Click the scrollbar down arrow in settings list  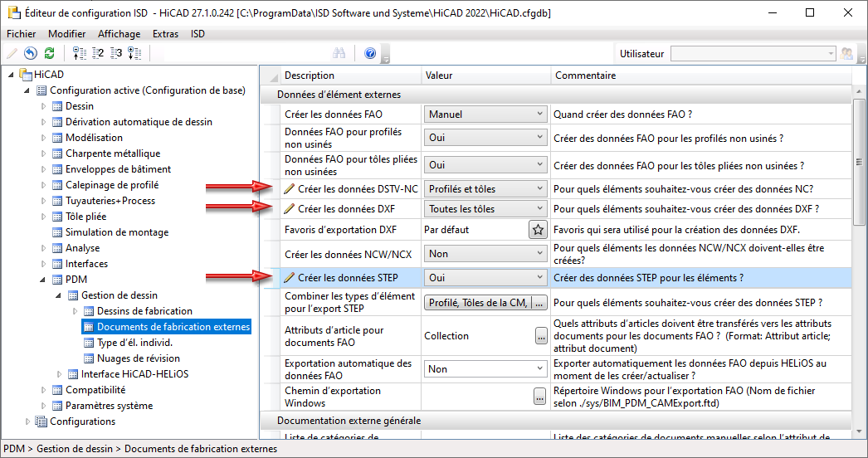(859, 431)
